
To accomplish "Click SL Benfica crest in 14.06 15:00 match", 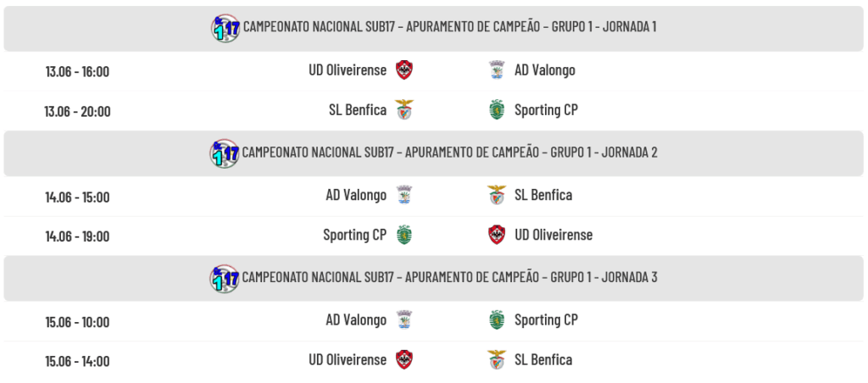I will [x=497, y=195].
